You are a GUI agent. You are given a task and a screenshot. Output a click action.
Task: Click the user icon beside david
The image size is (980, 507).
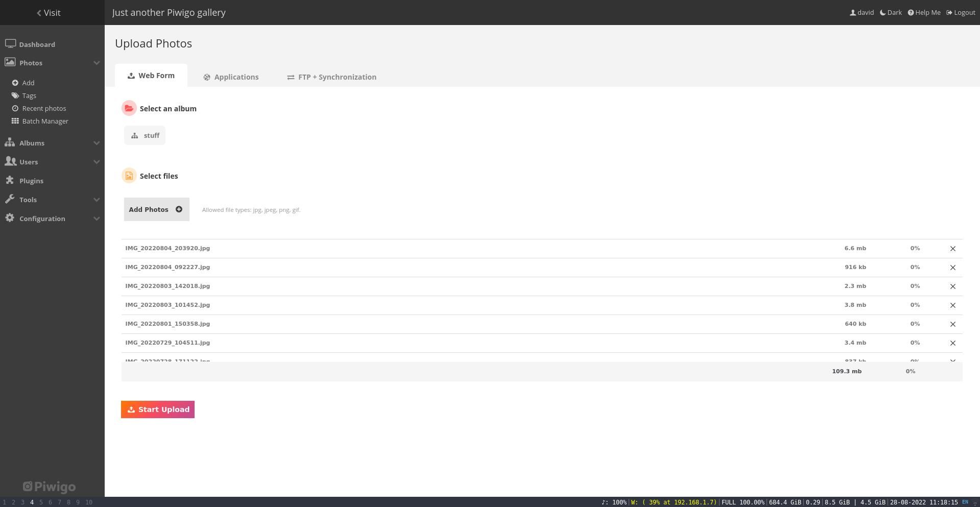point(853,12)
